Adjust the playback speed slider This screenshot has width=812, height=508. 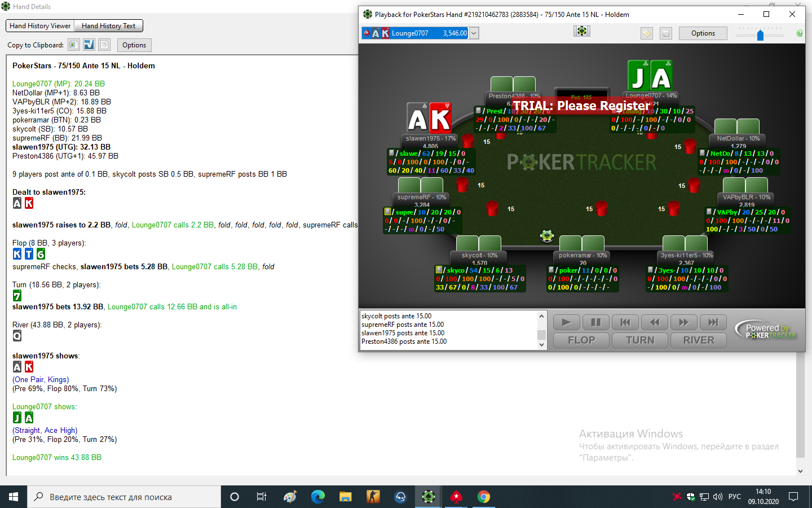pos(760,35)
